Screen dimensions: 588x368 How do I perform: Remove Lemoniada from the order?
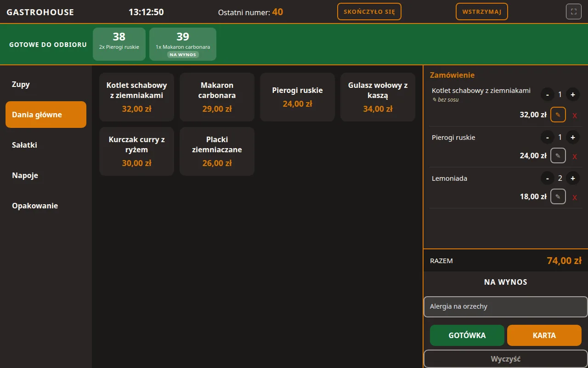(575, 197)
